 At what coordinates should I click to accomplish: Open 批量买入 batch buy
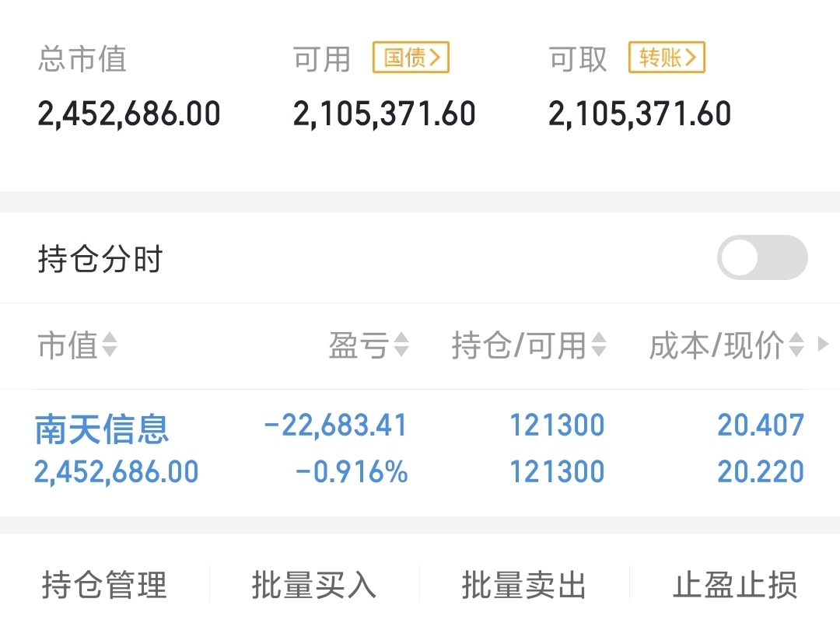point(314,584)
